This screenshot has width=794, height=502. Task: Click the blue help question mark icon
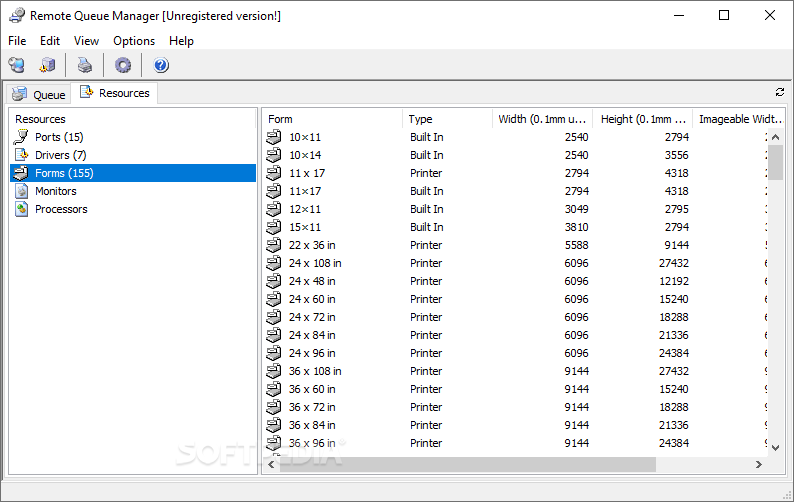point(161,65)
